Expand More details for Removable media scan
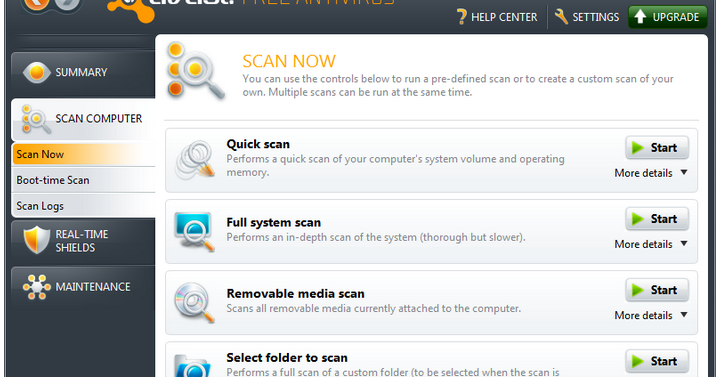Image resolution: width=718 pixels, height=377 pixels. [x=651, y=315]
